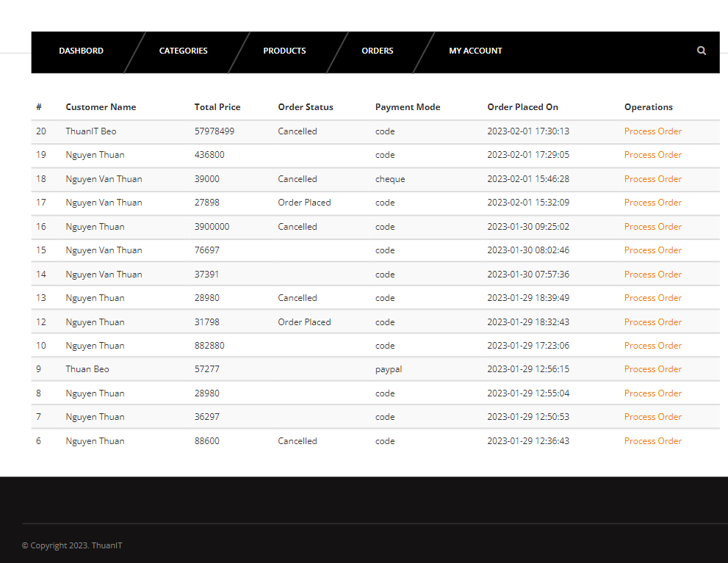Select the Total Price column header
Viewport: 728px width, 563px height.
[217, 106]
